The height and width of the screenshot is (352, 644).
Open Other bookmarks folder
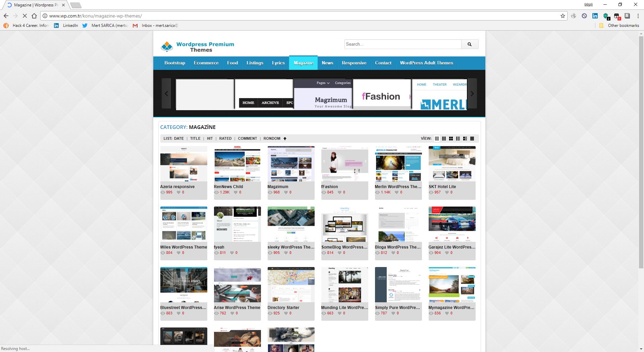pos(619,26)
